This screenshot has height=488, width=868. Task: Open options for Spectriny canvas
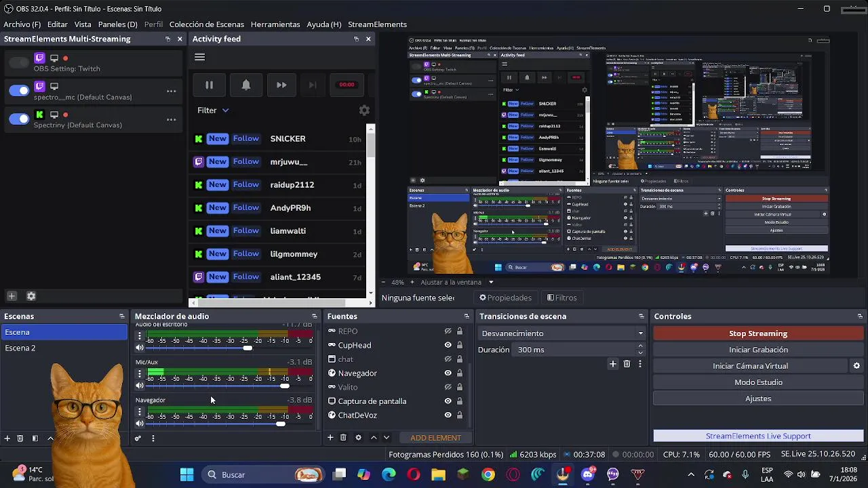tap(171, 120)
